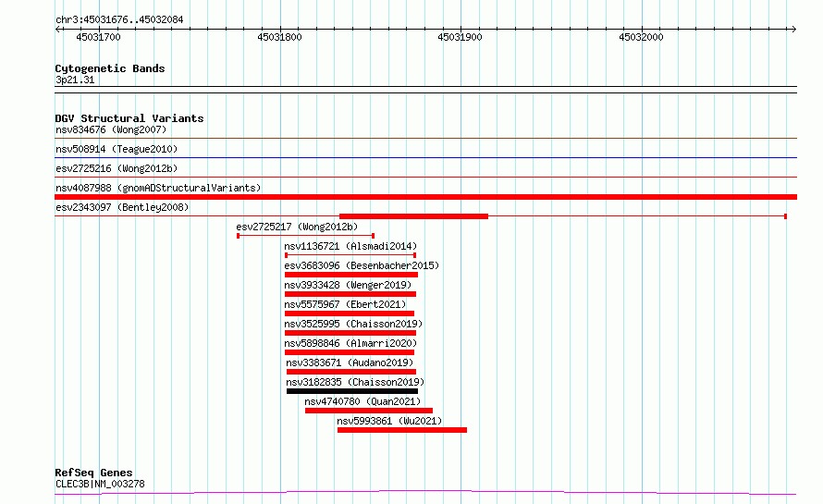Open esv3683096 (Besenbacher2015) variant details
Screen dimensions: 823x504
coord(362,265)
